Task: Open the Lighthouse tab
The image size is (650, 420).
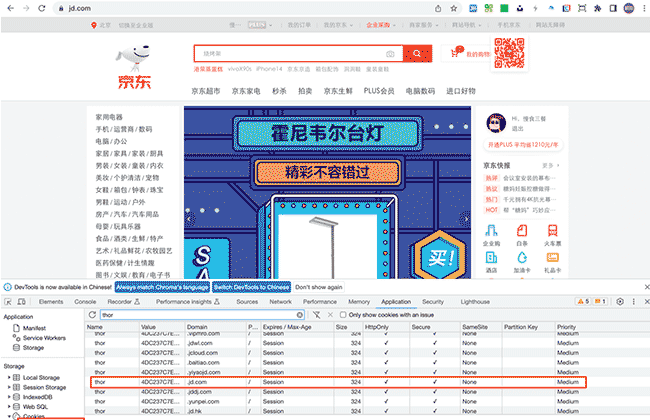Action: pyautogui.click(x=475, y=302)
